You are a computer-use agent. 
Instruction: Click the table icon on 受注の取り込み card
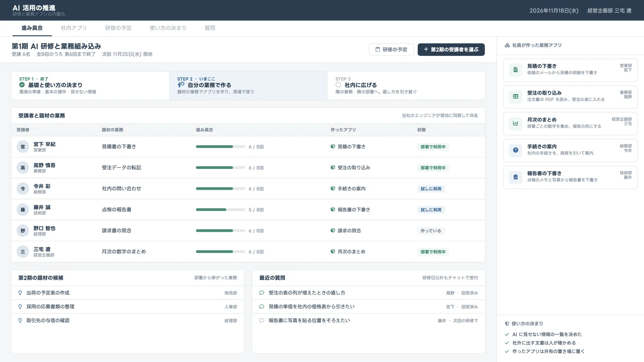516,97
